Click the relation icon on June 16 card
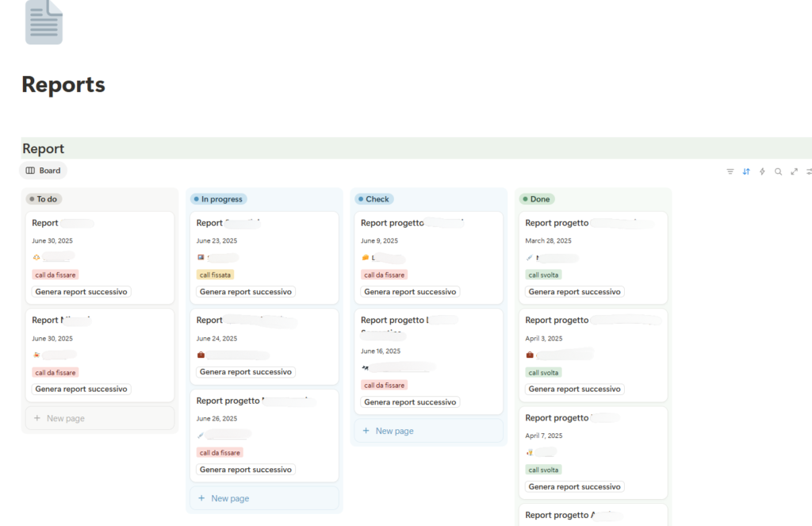The width and height of the screenshot is (812, 526). tap(365, 367)
